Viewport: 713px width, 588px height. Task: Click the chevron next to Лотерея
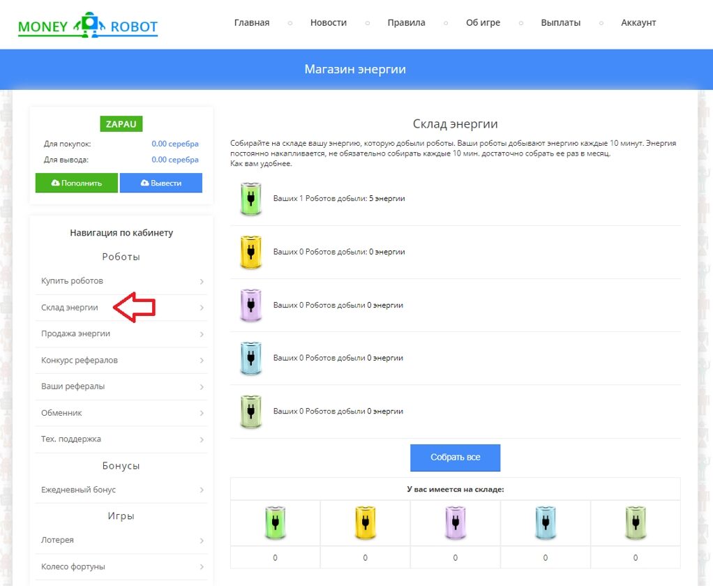(x=202, y=541)
